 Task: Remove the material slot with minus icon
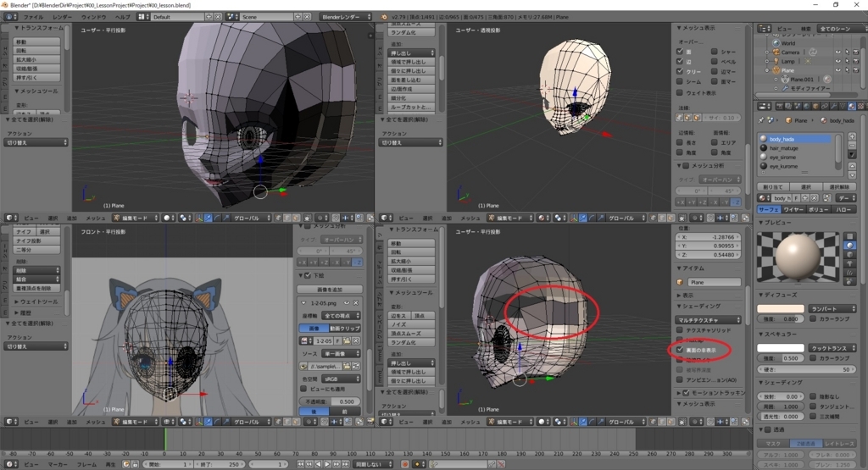click(x=850, y=147)
